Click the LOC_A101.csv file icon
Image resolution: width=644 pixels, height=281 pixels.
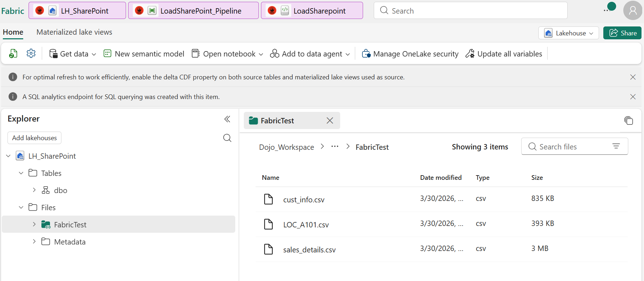[x=268, y=224]
